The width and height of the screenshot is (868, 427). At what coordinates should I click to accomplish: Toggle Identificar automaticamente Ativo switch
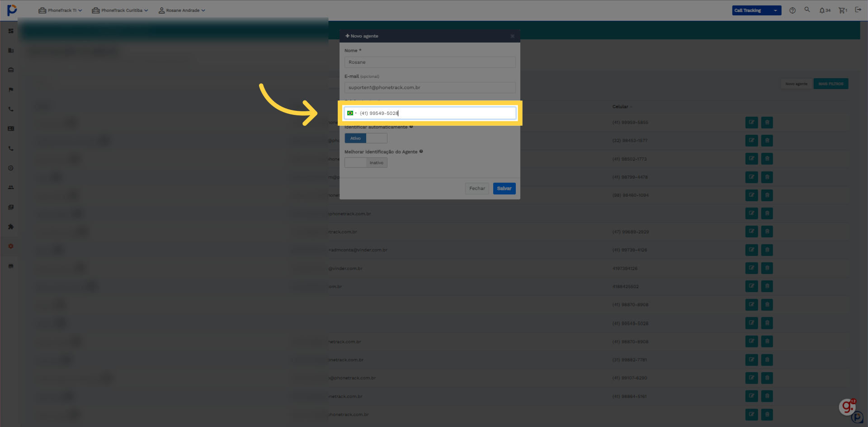366,138
